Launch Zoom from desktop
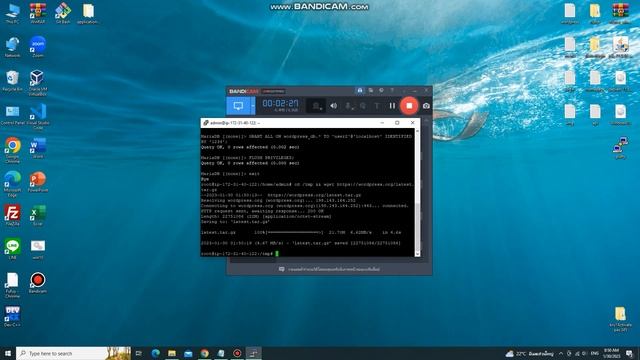The image size is (640, 360). pyautogui.click(x=38, y=47)
